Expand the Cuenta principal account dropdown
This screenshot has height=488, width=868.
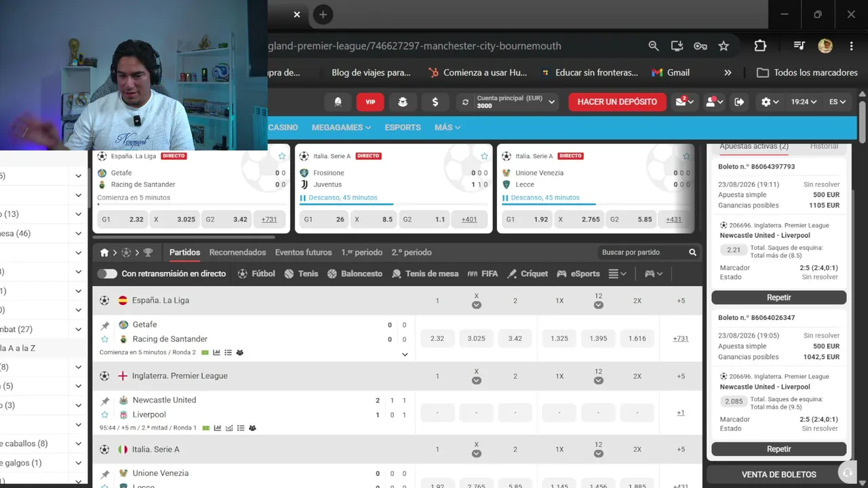click(x=552, y=102)
